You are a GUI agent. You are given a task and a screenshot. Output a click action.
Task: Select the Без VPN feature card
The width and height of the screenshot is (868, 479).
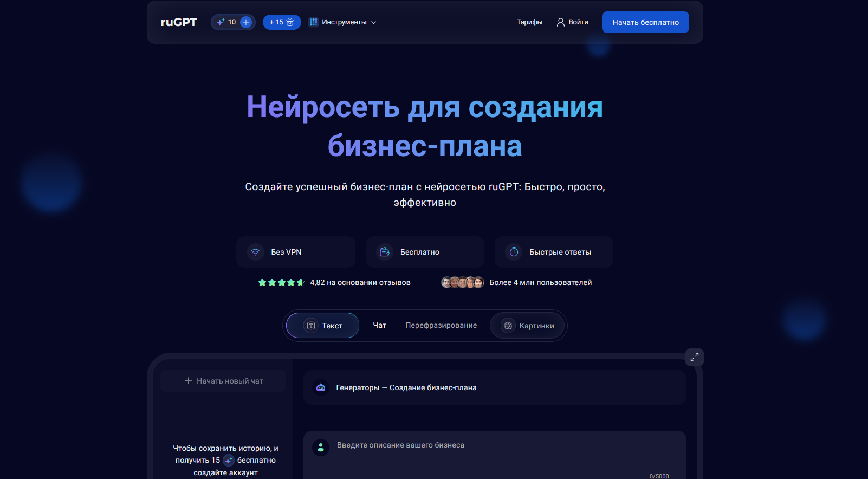tap(296, 252)
